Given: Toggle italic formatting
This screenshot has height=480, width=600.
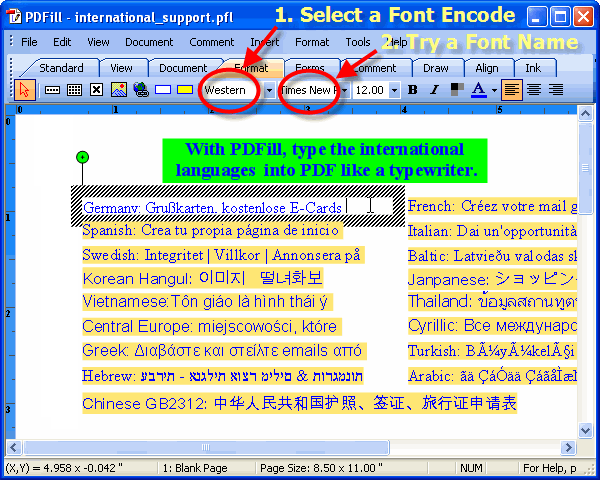Looking at the screenshot, I should [434, 90].
